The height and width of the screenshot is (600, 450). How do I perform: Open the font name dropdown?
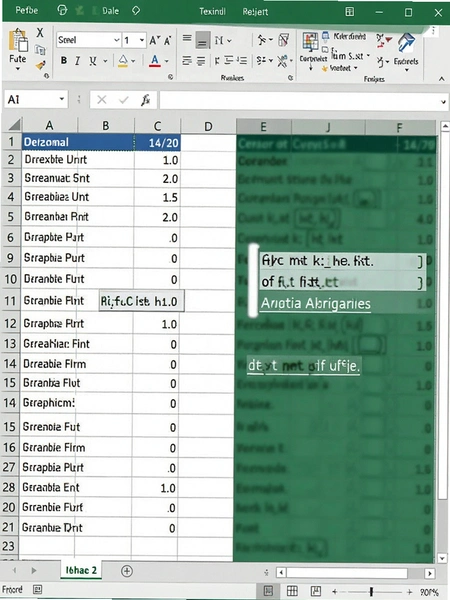click(x=116, y=40)
